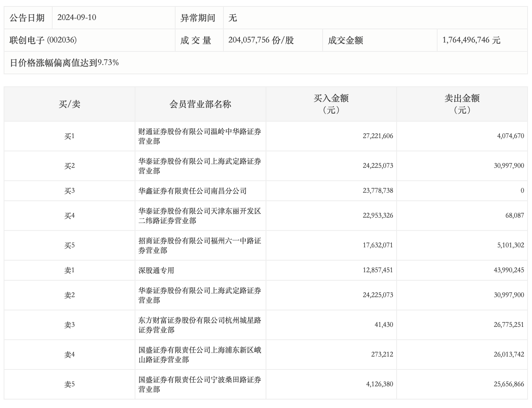The width and height of the screenshot is (532, 408).
Task: Open 华鑫证券有限责任公司南昌分公司 entry
Action: click(192, 191)
